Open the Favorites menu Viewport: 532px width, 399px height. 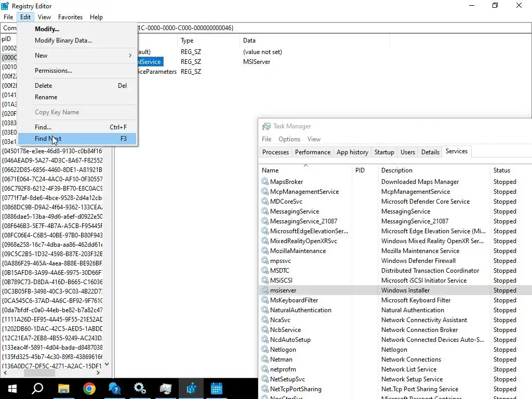tap(70, 17)
